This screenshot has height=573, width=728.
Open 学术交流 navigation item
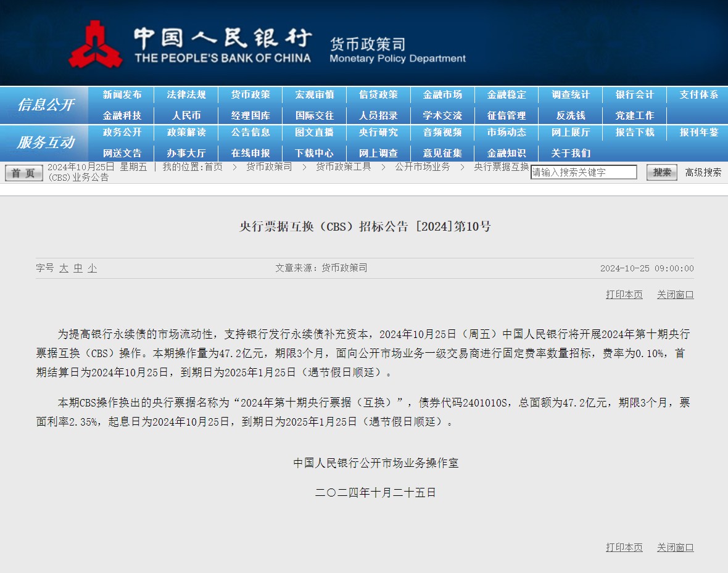click(442, 115)
